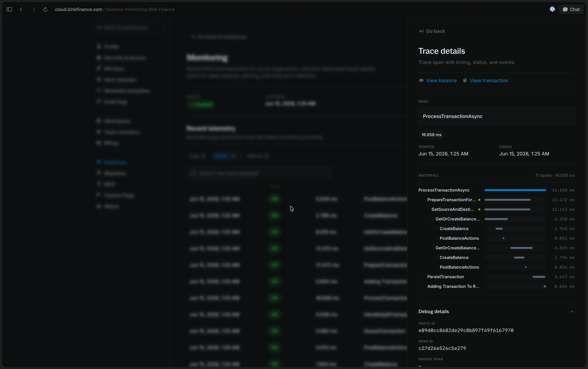Click the '11 spans · 16.658 ms' summary

pos(555,175)
